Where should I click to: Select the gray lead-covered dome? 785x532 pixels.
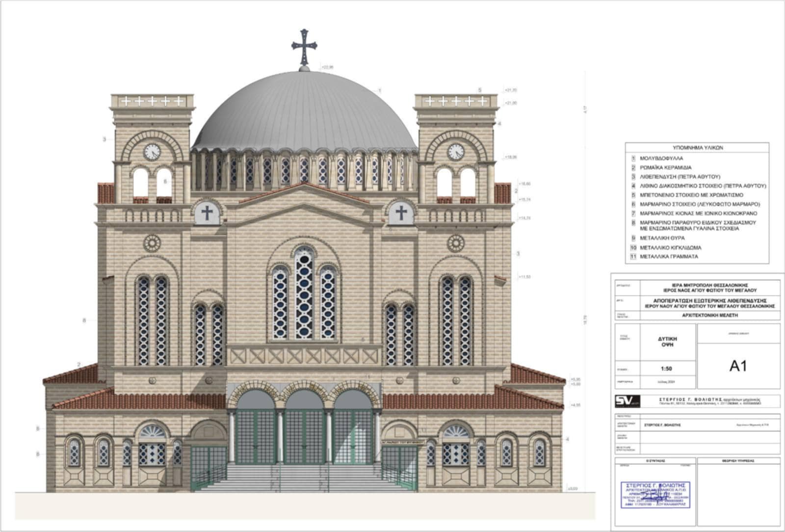(x=304, y=110)
